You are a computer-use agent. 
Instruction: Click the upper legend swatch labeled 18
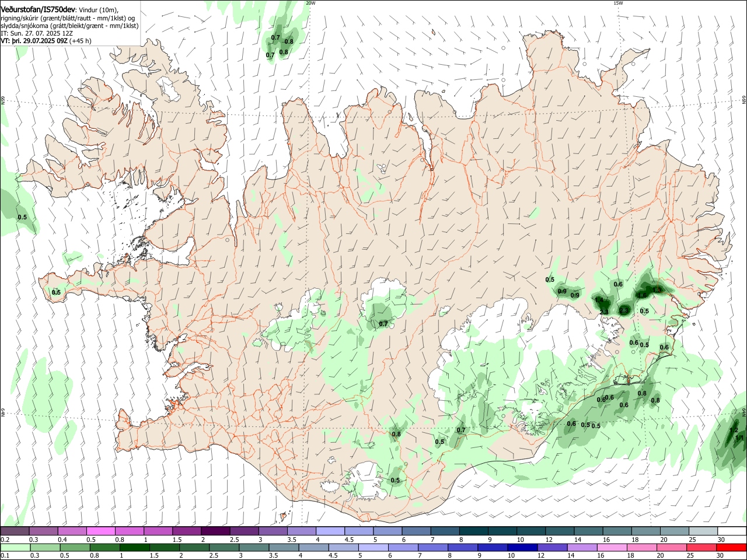pos(645,531)
